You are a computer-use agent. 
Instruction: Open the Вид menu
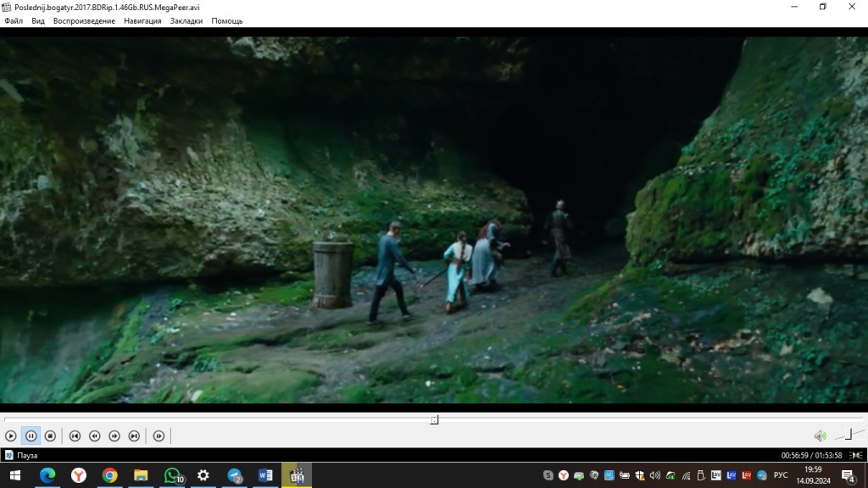pyautogui.click(x=38, y=21)
